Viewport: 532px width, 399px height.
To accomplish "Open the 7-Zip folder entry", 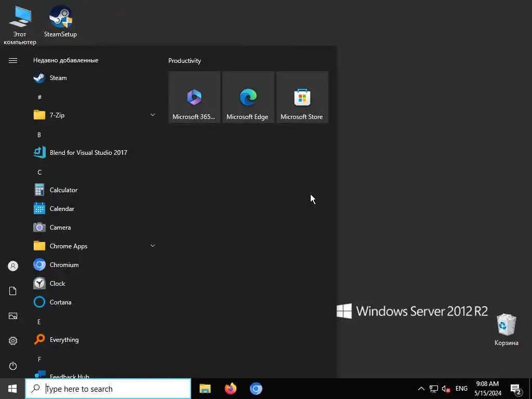I will pyautogui.click(x=95, y=115).
